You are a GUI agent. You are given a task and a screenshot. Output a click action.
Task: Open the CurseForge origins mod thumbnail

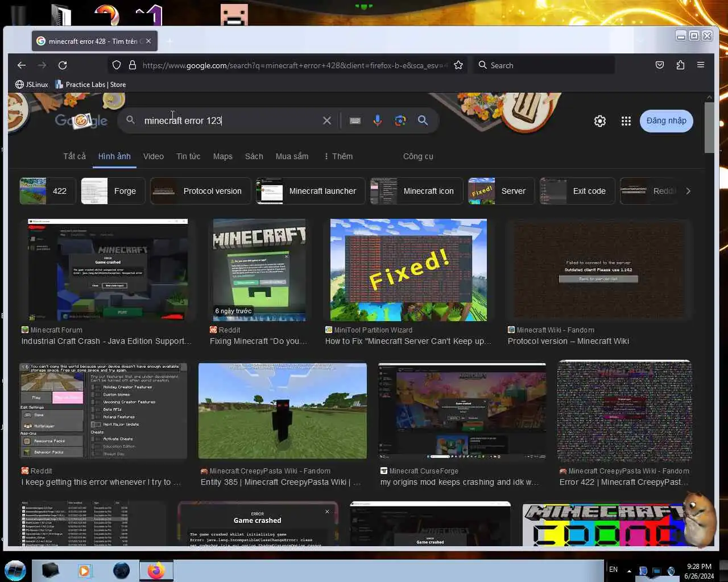coord(462,411)
